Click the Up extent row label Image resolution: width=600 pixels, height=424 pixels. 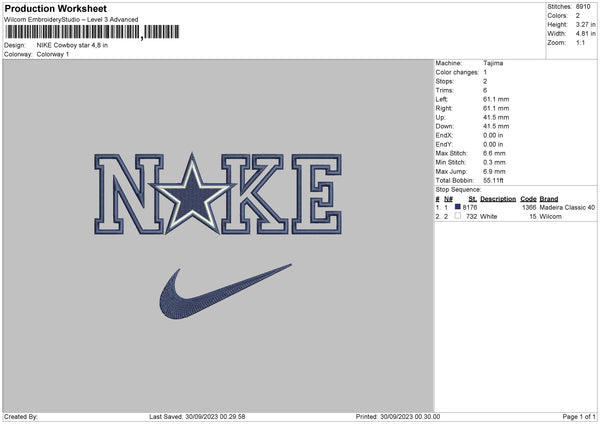point(440,117)
